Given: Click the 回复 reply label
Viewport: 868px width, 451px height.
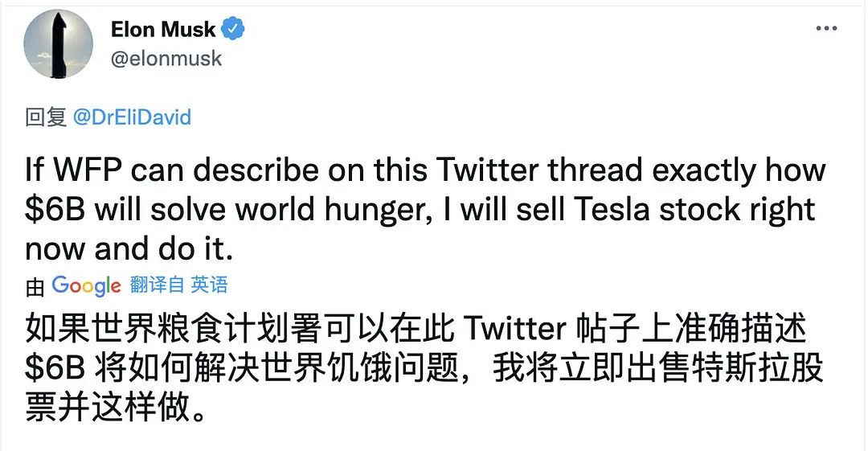Looking at the screenshot, I should click(45, 117).
